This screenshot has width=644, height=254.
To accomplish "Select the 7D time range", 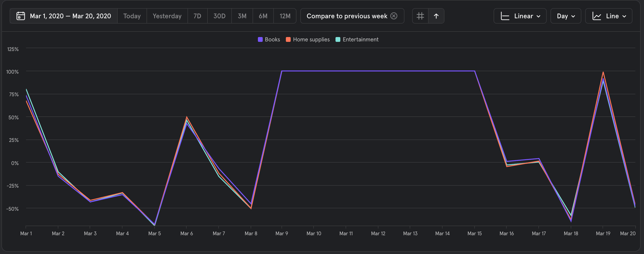I will [x=197, y=16].
